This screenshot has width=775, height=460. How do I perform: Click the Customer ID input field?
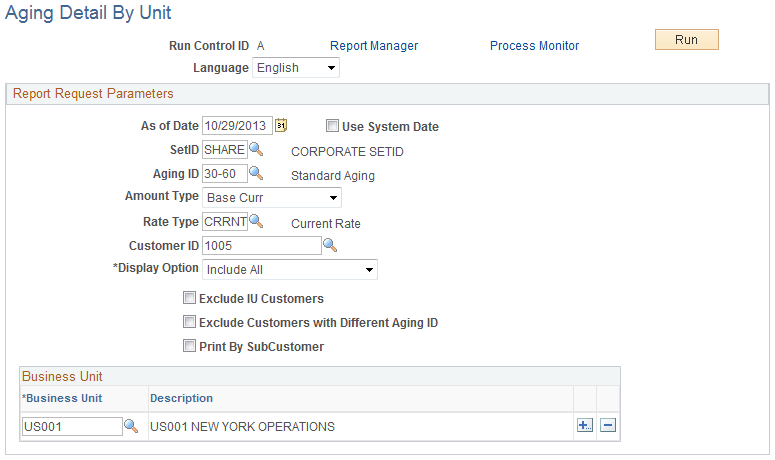261,246
